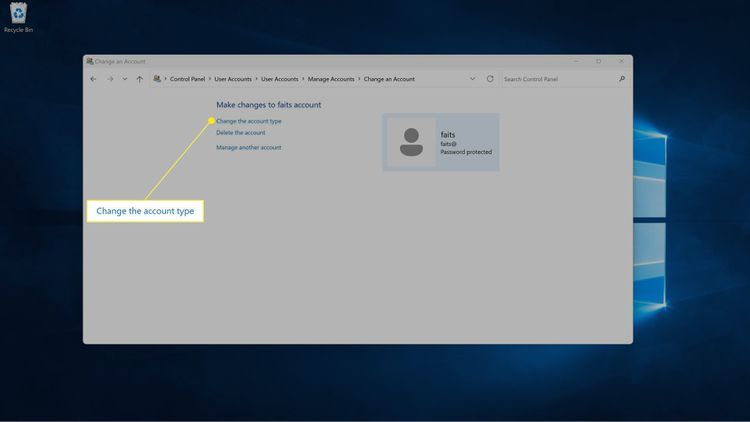Click the Forward arrow in navigation bar
The width and height of the screenshot is (750, 422).
click(x=109, y=79)
